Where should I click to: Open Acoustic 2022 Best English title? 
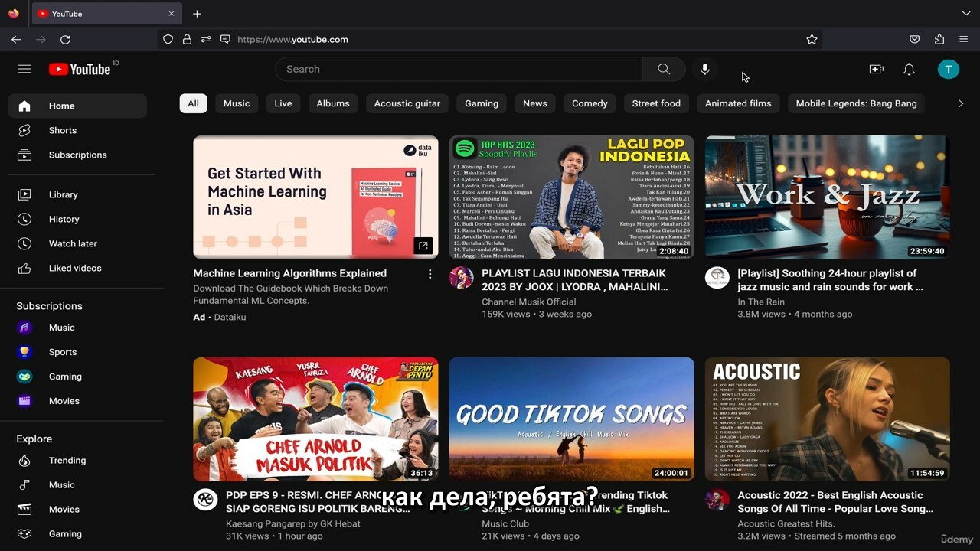tap(835, 502)
